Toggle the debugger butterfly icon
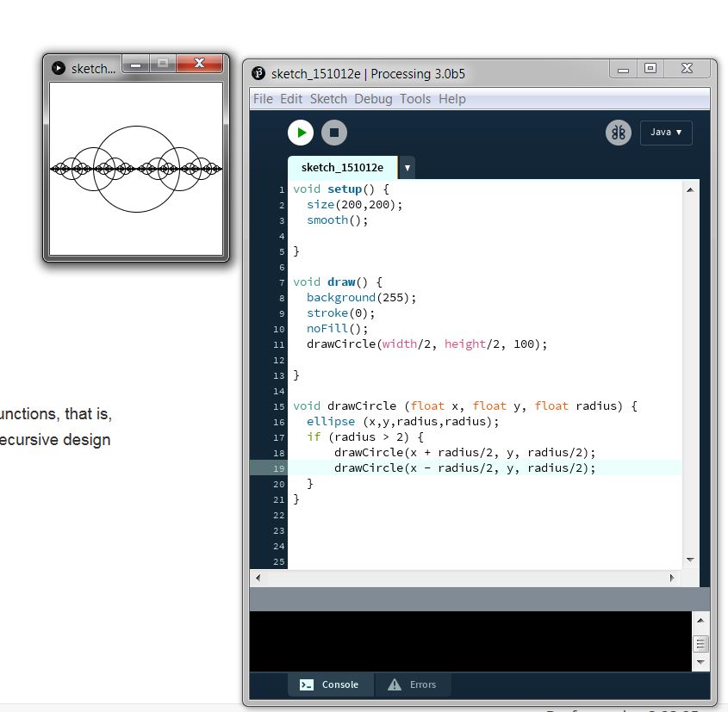728x712 pixels. click(x=618, y=133)
